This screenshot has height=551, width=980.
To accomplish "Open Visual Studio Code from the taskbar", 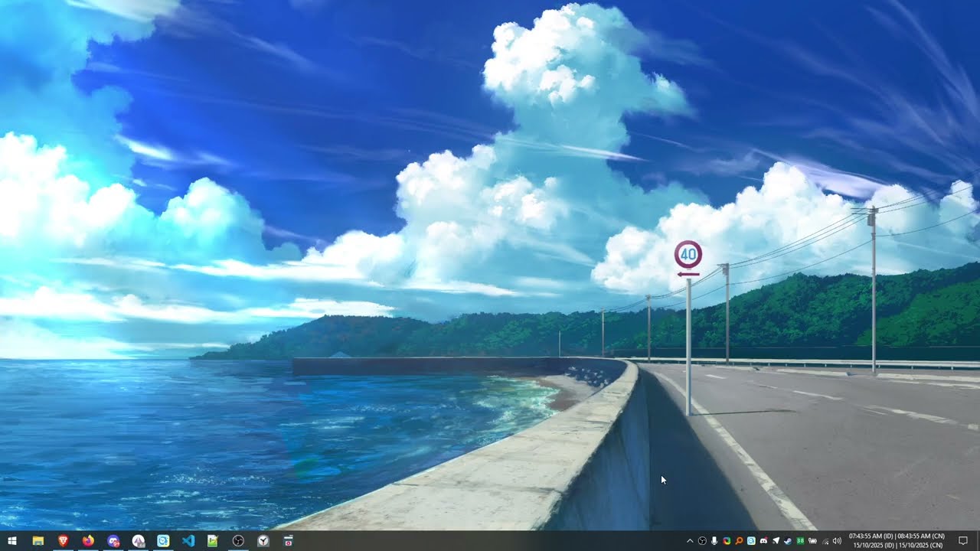I will (188, 541).
